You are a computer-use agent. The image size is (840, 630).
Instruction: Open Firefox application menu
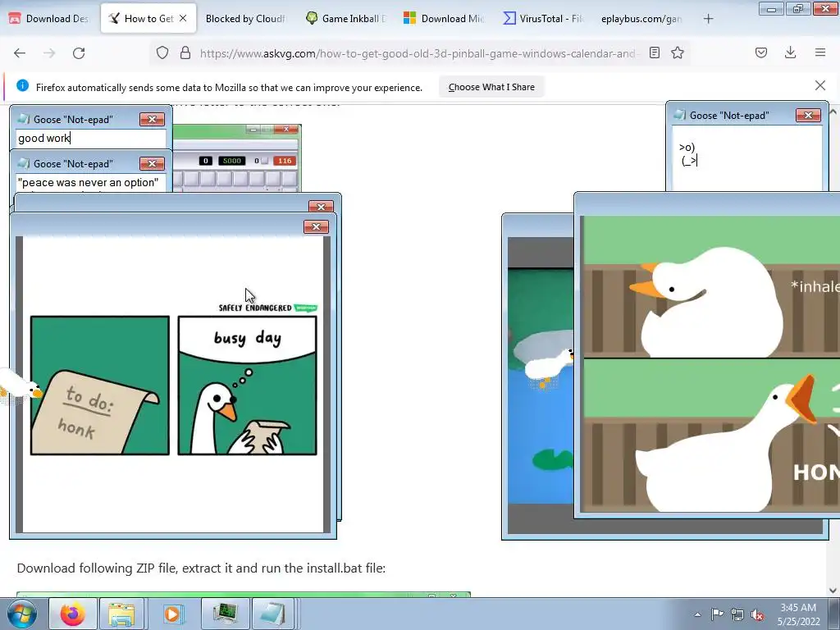(820, 52)
